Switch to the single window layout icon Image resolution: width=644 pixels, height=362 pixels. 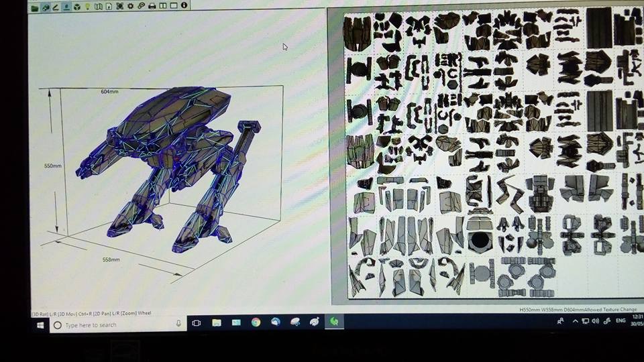[174, 7]
